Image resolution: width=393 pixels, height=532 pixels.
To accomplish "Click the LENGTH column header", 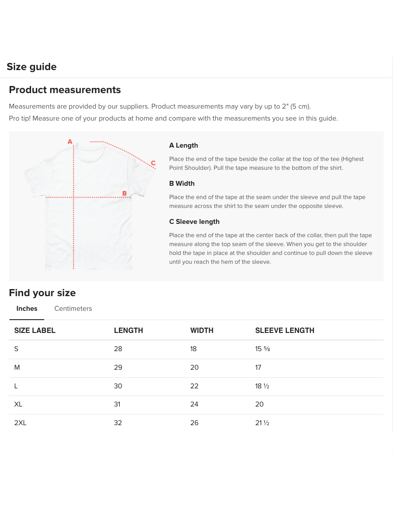I will point(129,330).
